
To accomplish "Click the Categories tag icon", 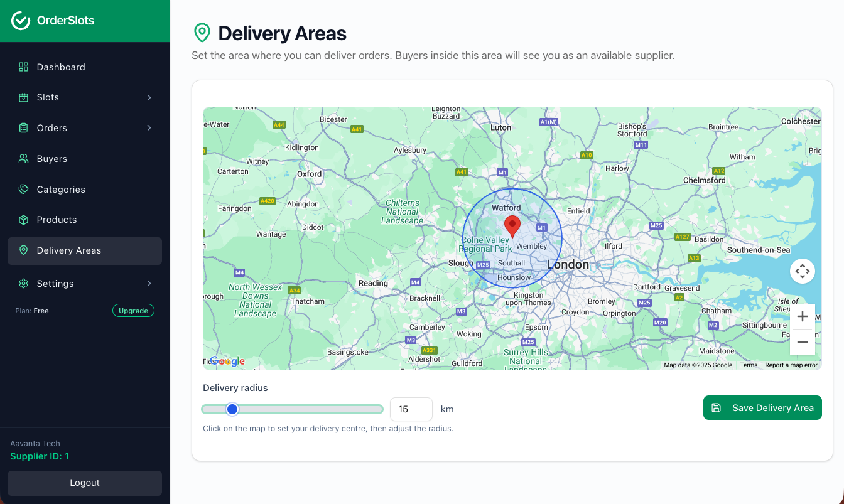I will click(24, 189).
